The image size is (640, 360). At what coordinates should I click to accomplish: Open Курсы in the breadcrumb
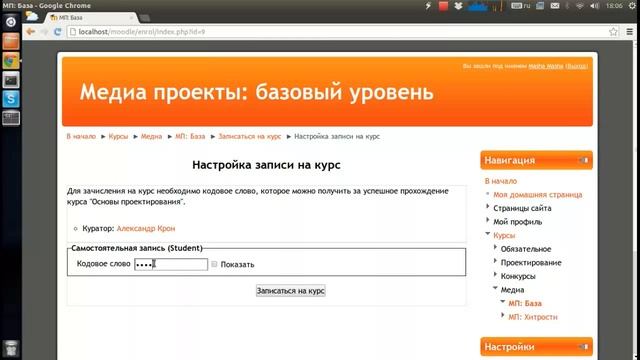click(x=118, y=136)
